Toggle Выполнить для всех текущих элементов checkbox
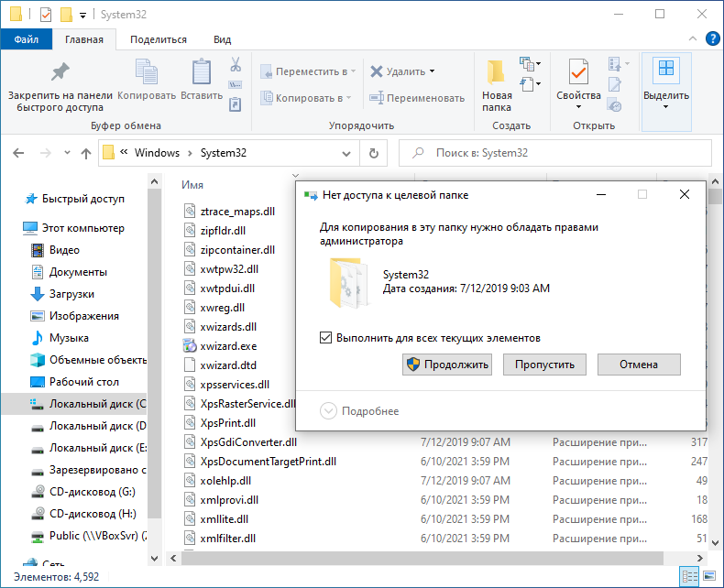This screenshot has width=724, height=588. (325, 337)
